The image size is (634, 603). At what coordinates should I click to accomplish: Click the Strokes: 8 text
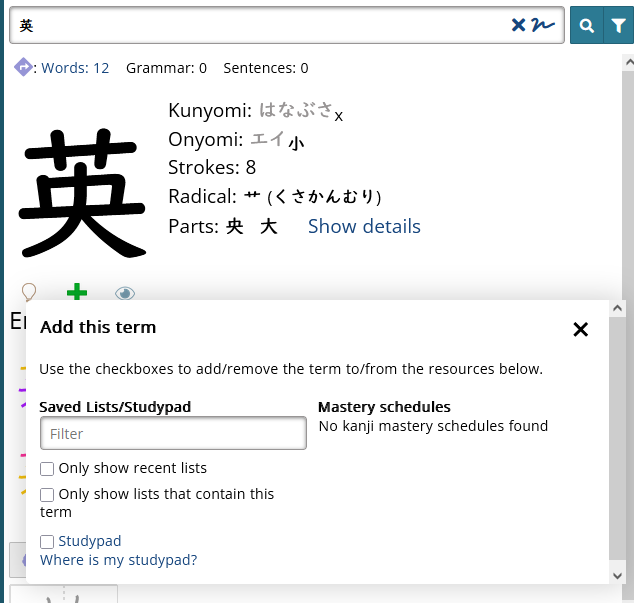tap(212, 167)
